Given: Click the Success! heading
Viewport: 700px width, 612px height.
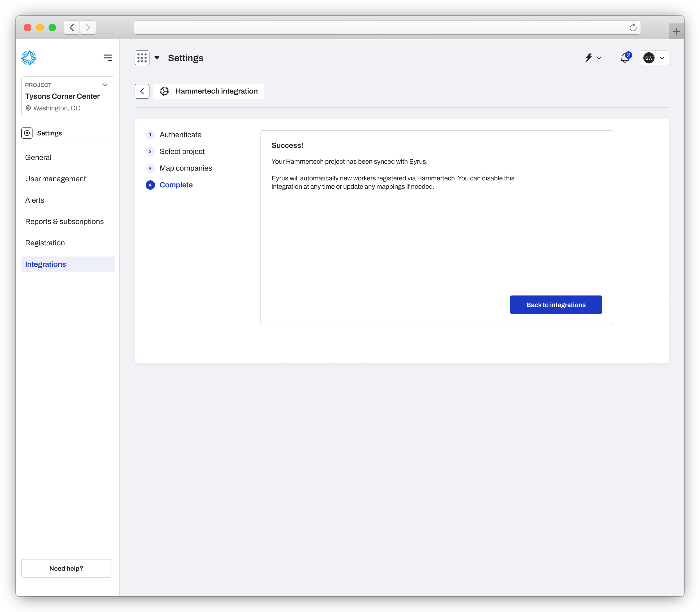Looking at the screenshot, I should 287,145.
